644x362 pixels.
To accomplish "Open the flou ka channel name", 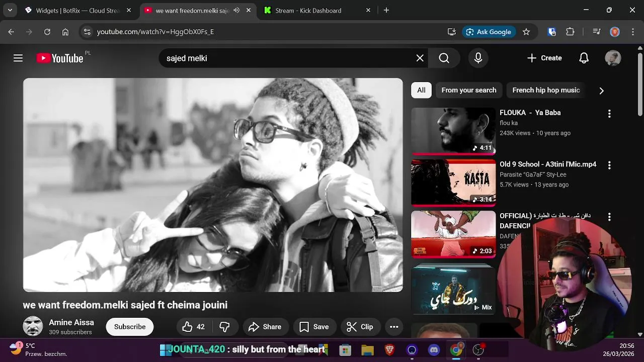I will click(x=509, y=123).
